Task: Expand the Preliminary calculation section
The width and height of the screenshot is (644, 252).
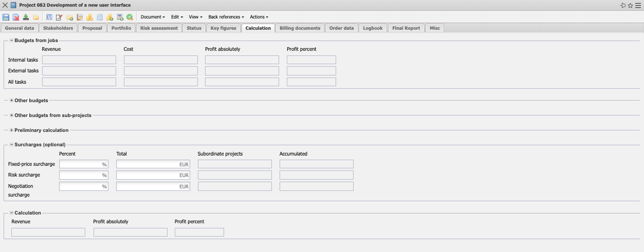Action: coord(12,130)
